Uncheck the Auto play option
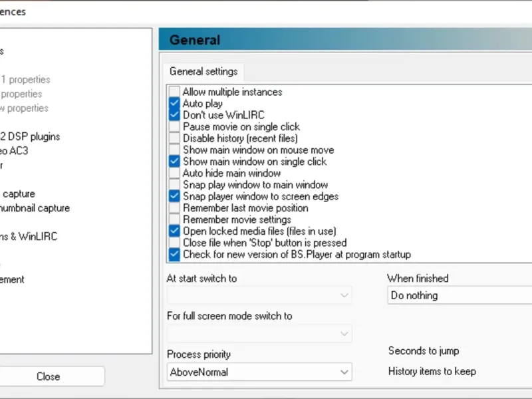 pos(174,104)
